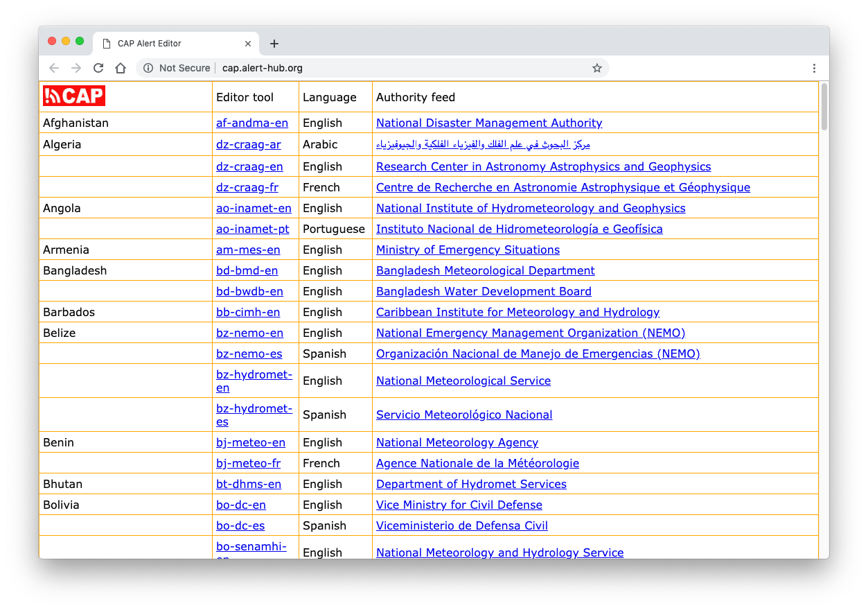Open the bz-hydromet-es editor link
Screen dimensions: 868x610
(254, 415)
